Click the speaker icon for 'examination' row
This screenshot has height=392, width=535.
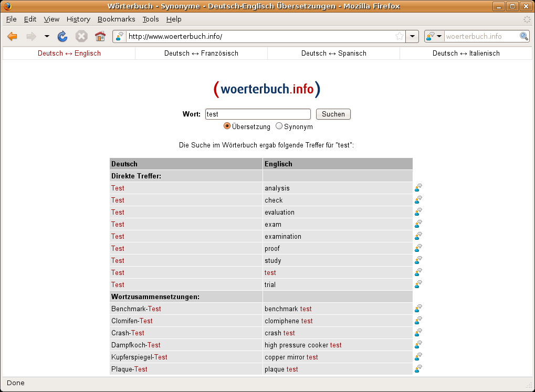pyautogui.click(x=418, y=236)
